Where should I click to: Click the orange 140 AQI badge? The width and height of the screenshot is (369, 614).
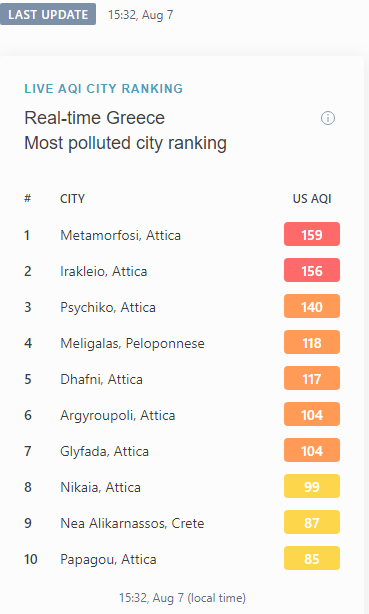click(x=312, y=306)
